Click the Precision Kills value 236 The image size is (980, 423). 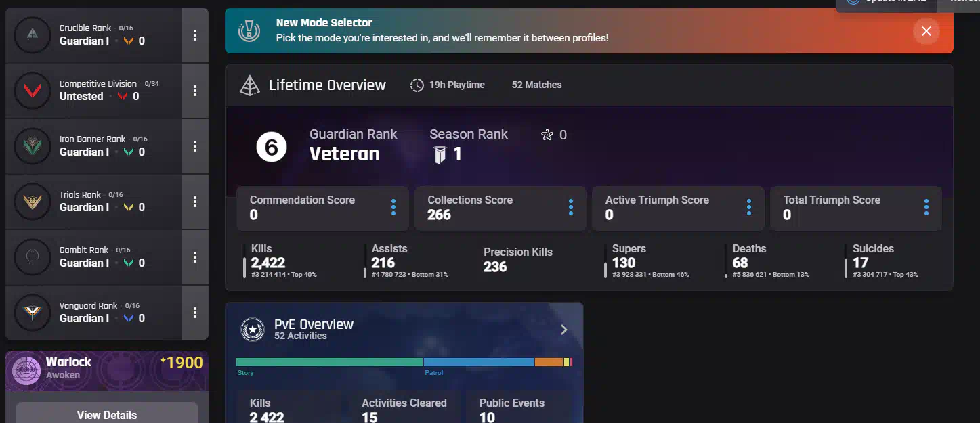point(495,267)
